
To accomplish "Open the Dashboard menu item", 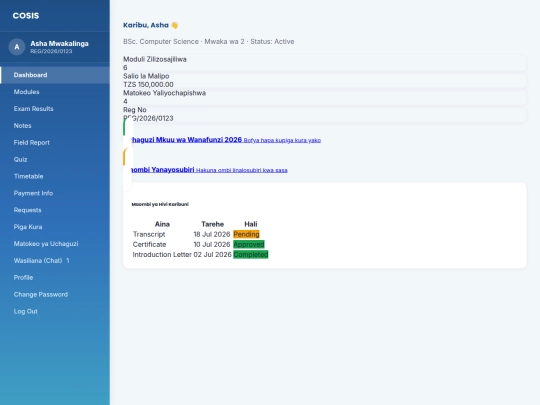I will (x=55, y=75).
